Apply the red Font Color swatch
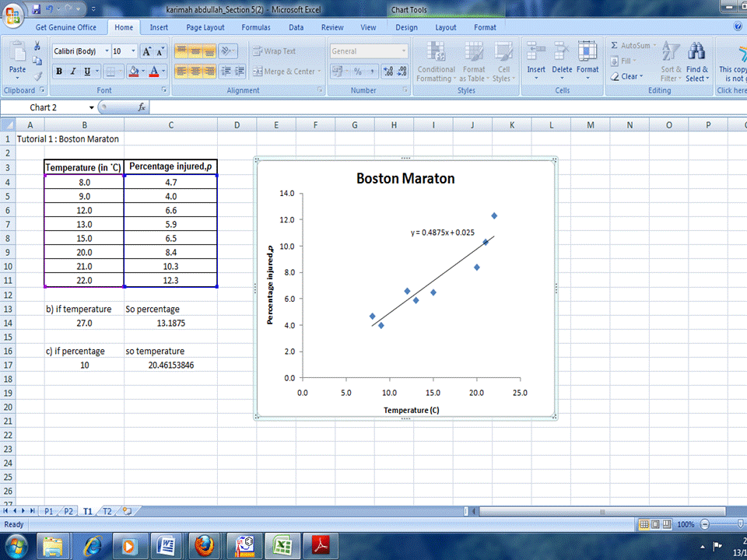The width and height of the screenshot is (747, 560). coord(154,72)
